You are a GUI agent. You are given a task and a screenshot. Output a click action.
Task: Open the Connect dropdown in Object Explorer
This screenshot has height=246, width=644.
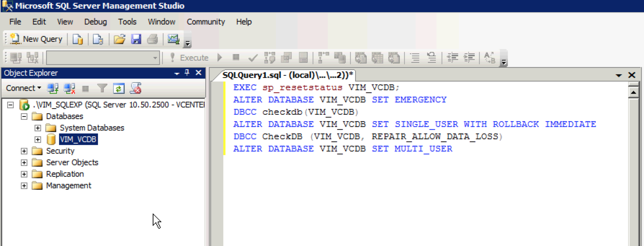pyautogui.click(x=23, y=88)
